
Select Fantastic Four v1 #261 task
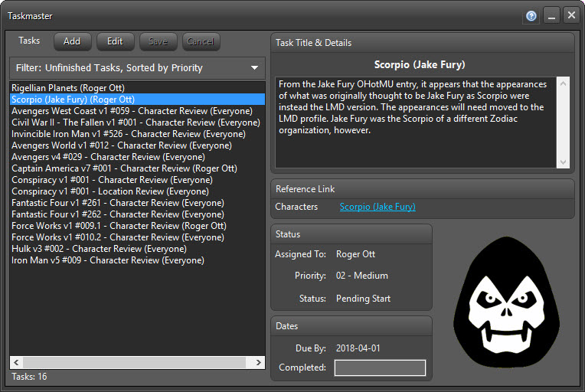tap(137, 203)
